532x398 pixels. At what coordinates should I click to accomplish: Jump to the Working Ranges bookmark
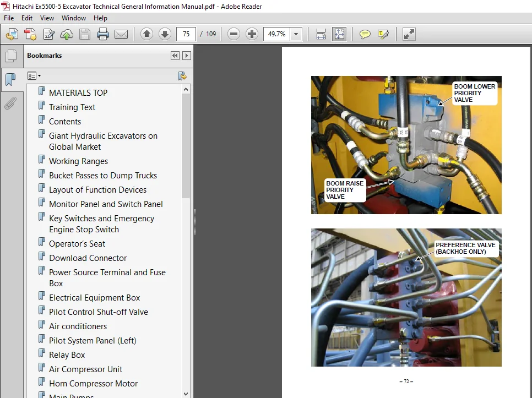78,161
